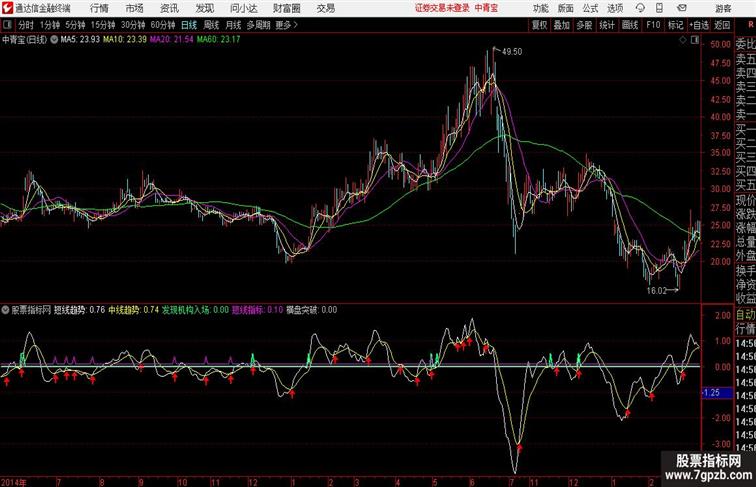The width and height of the screenshot is (756, 487).
Task: Open the 选项 menu
Action: (615, 8)
